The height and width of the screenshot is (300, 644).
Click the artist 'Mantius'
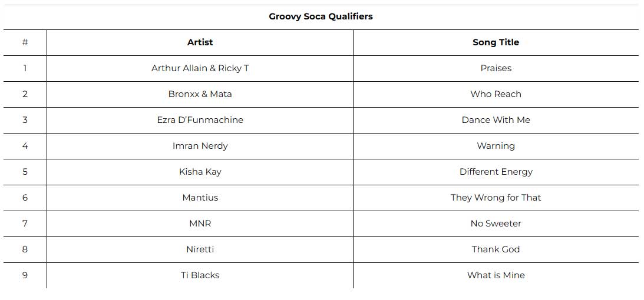(200, 198)
